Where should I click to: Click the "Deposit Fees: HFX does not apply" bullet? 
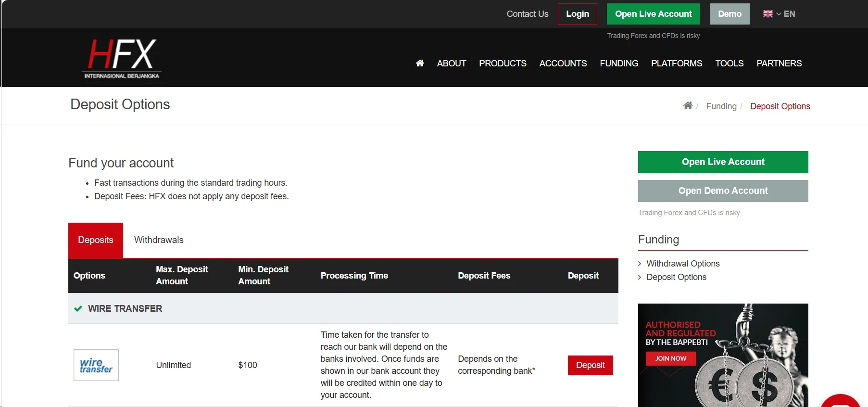coord(191,196)
